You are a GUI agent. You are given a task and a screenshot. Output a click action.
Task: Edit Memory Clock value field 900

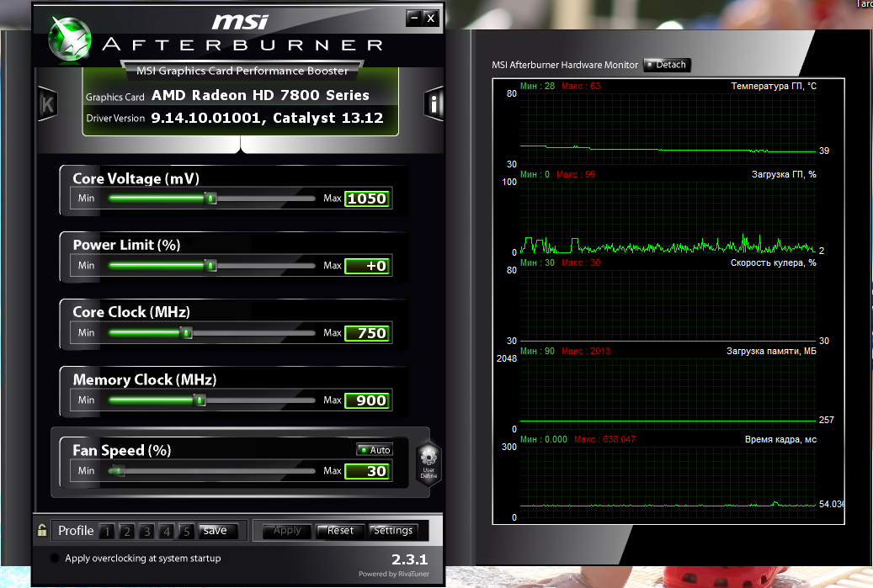(368, 400)
